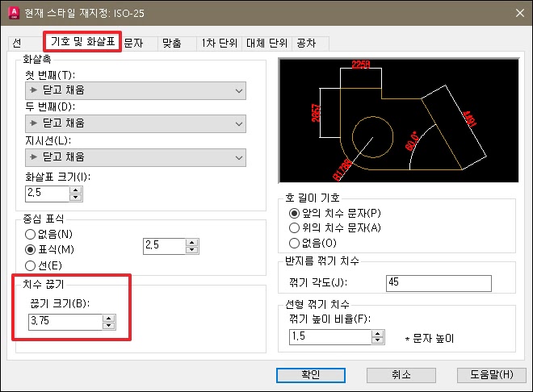Decrease 끊기 크기 with down arrow

[x=109, y=326]
